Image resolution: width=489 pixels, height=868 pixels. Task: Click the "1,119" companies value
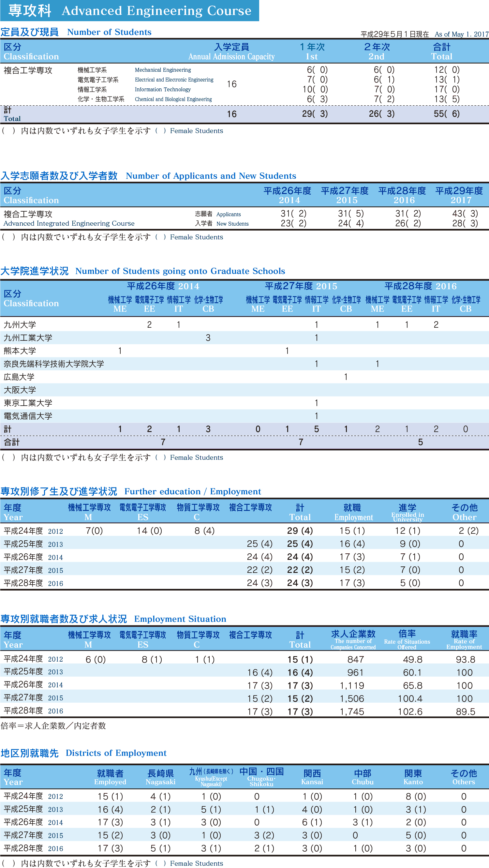[x=352, y=686]
